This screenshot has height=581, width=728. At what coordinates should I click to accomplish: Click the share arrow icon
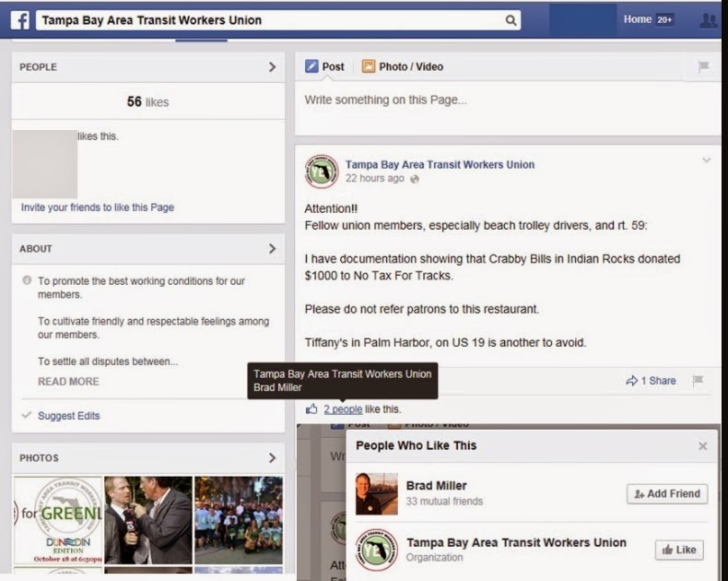point(632,381)
